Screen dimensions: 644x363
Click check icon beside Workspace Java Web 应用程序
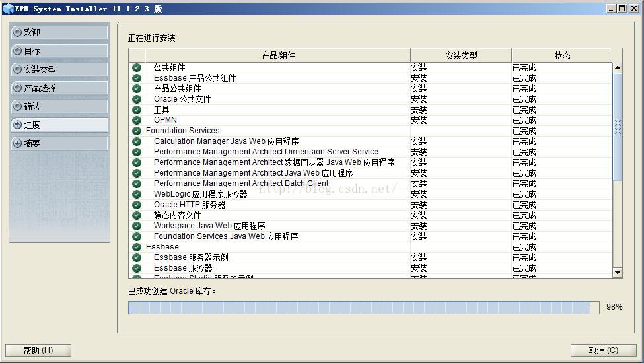[x=137, y=226]
